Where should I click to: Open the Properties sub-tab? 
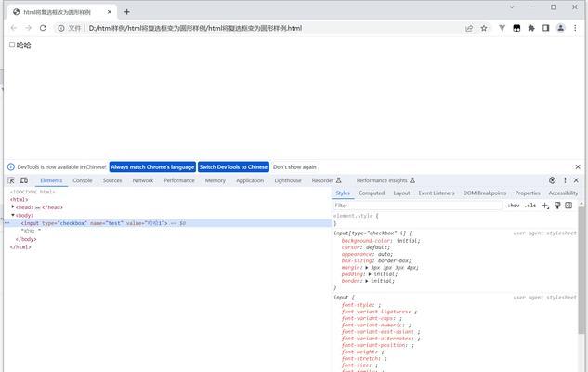click(528, 193)
